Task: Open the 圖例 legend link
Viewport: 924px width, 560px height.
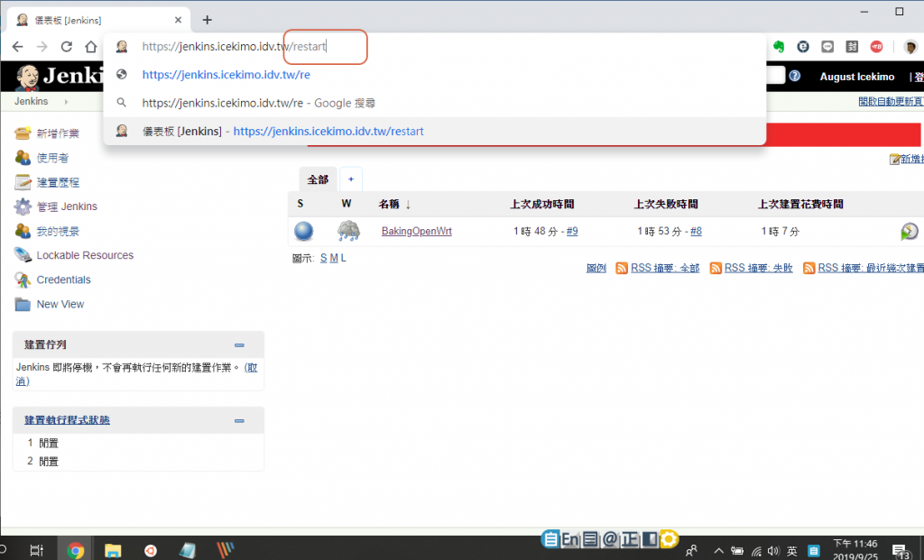Action: [x=596, y=268]
